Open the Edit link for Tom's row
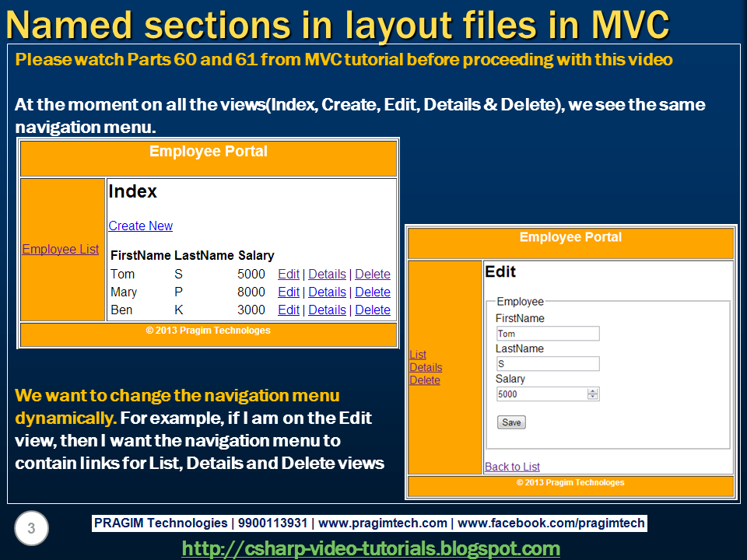Screen dimensions: 747x560 click(288, 274)
